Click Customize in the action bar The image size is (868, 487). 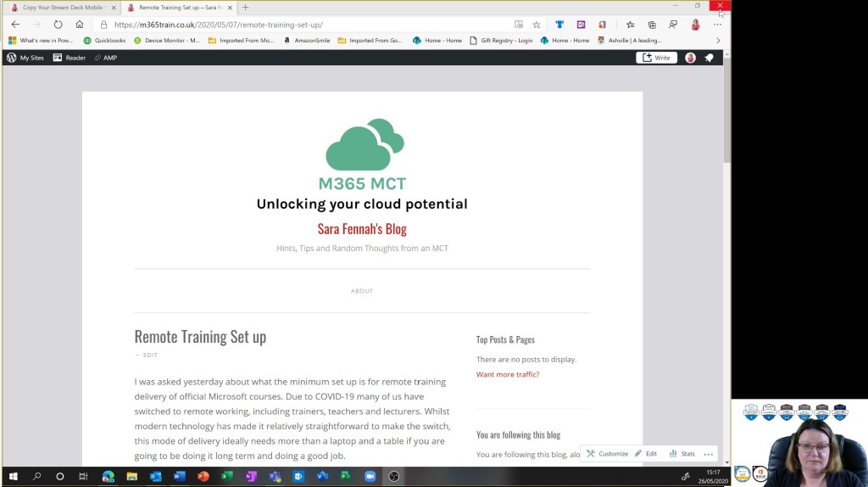tap(608, 454)
